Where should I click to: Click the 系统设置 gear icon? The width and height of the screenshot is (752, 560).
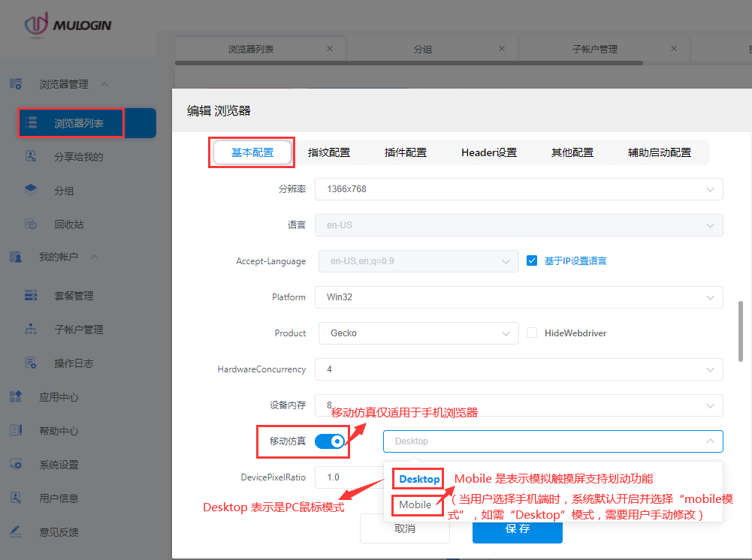[16, 464]
